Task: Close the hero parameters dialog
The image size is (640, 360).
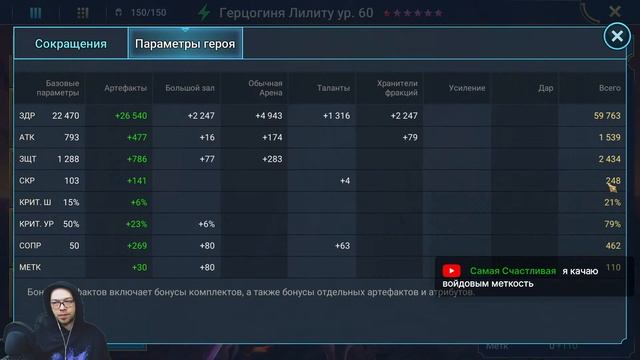Action: tap(617, 36)
